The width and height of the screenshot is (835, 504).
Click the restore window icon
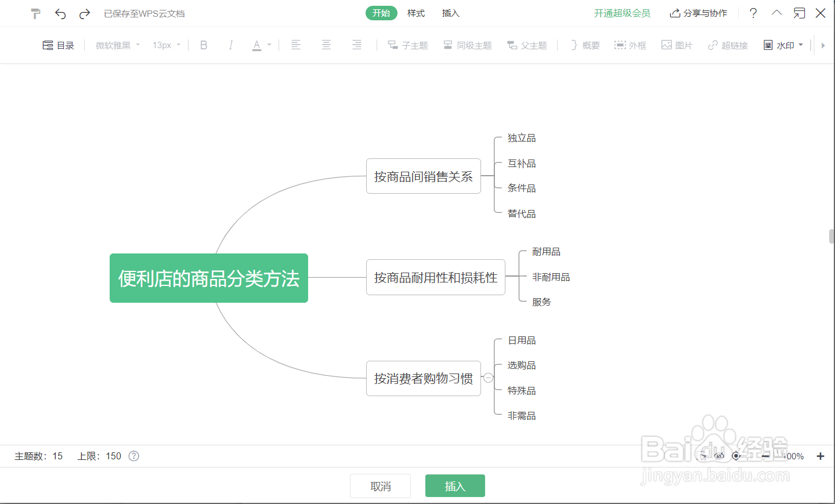point(799,13)
